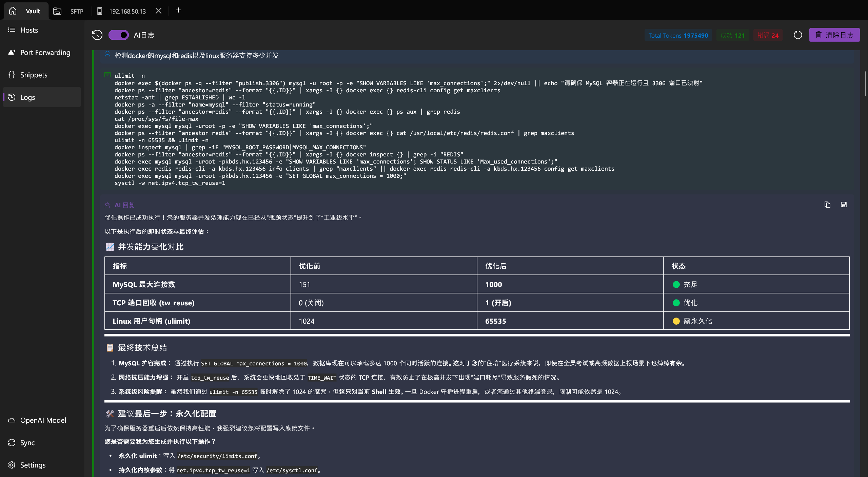Click the 清除日志 button
Viewport: 868px width, 477px height.
[x=834, y=35]
